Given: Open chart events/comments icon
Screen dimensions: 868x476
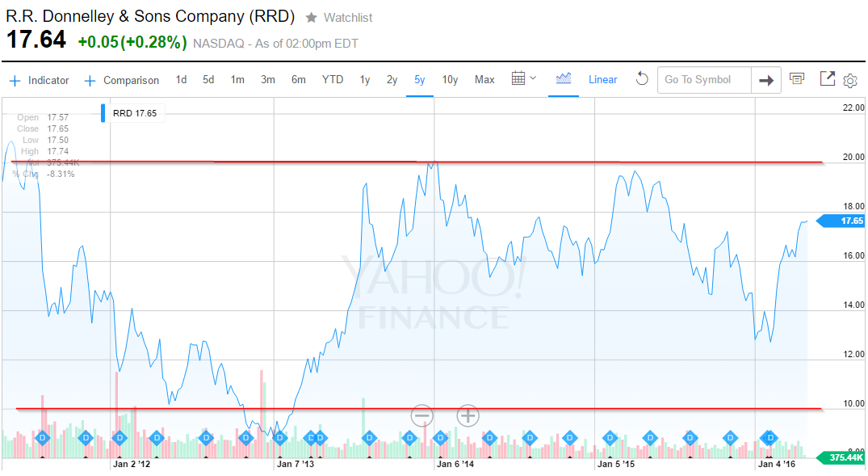Looking at the screenshot, I should (797, 78).
